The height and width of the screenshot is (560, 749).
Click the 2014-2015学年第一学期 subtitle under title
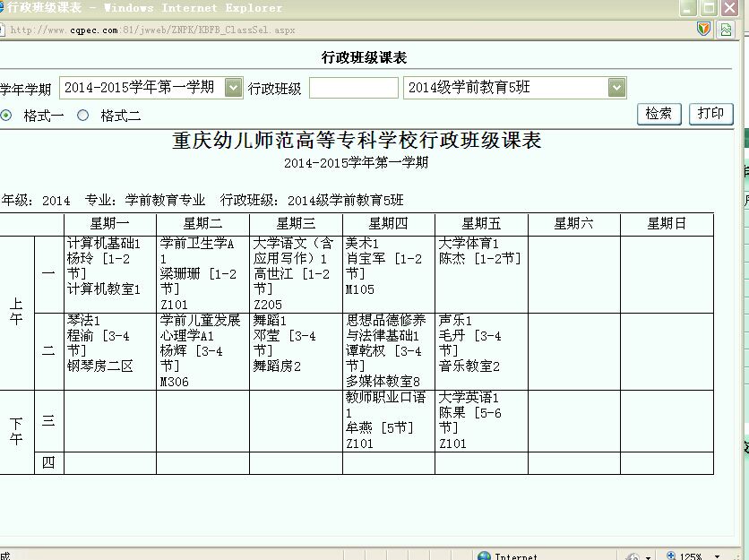point(356,163)
